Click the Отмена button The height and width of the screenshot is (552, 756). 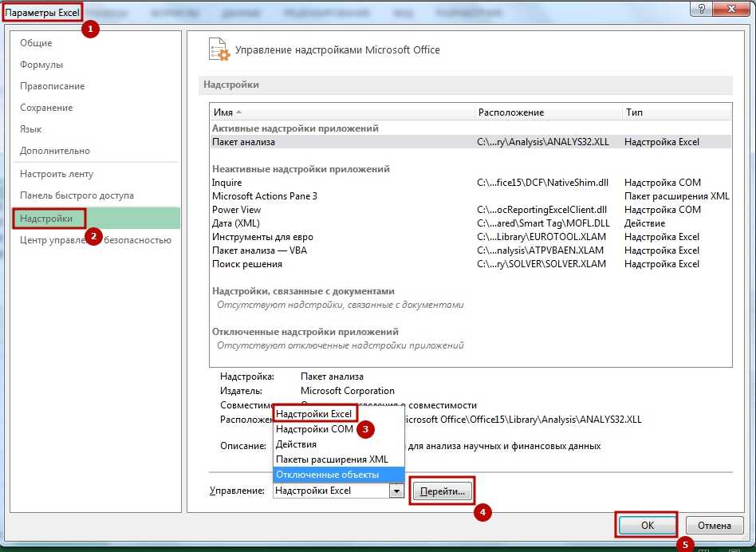(x=715, y=526)
